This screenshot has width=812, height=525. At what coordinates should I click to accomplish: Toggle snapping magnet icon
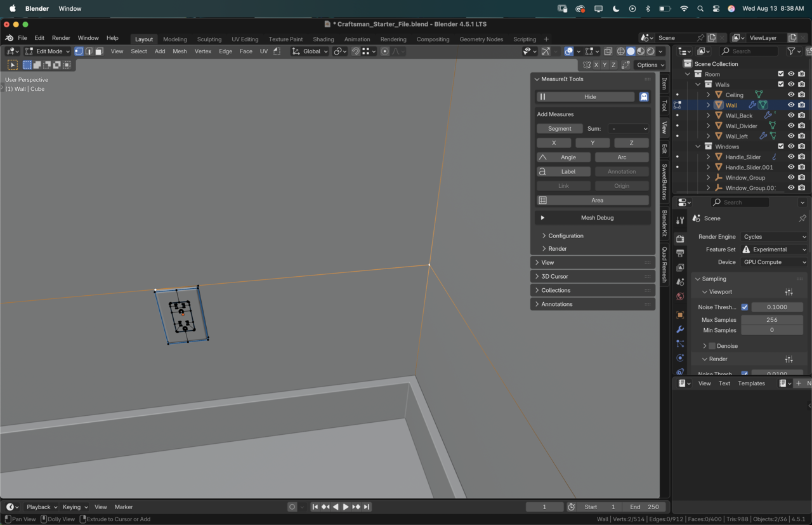pos(356,51)
